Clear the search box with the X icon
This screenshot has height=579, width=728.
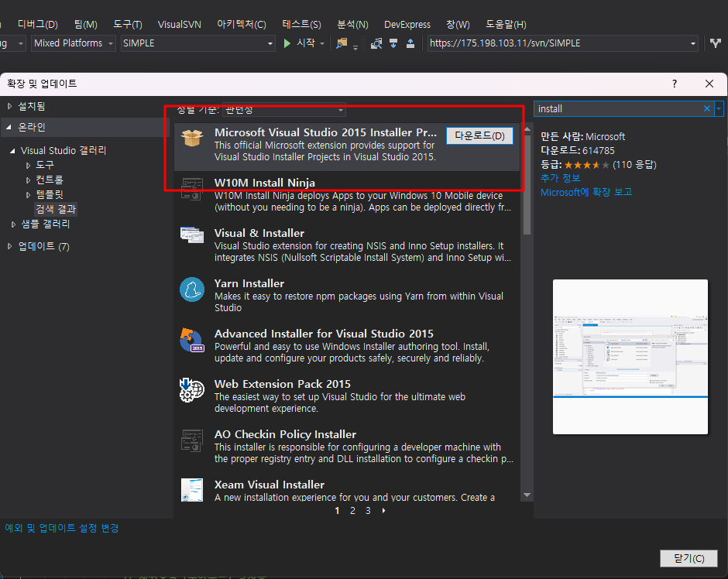[706, 108]
